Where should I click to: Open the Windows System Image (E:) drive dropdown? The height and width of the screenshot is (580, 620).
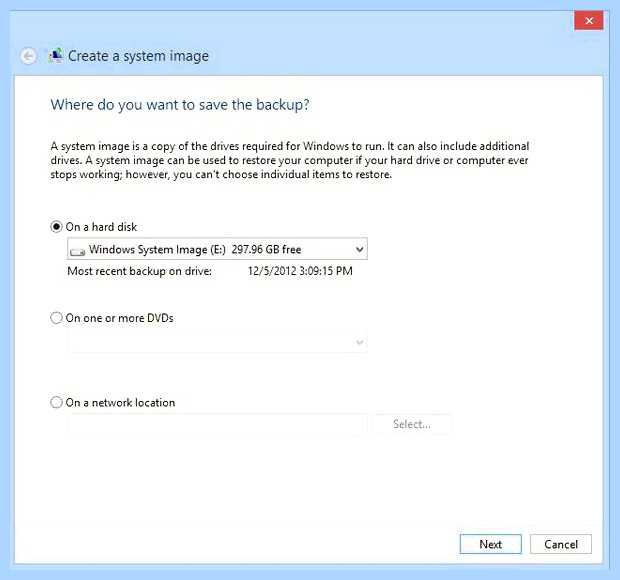(217, 249)
